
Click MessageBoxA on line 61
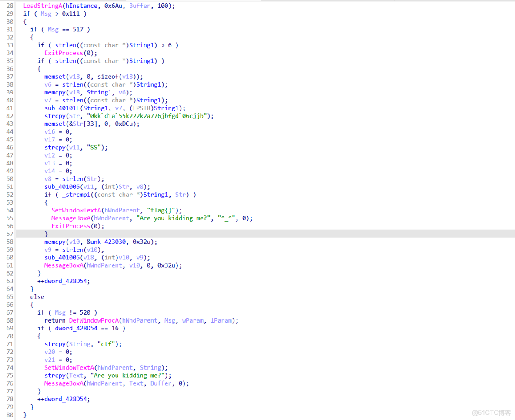click(x=64, y=266)
